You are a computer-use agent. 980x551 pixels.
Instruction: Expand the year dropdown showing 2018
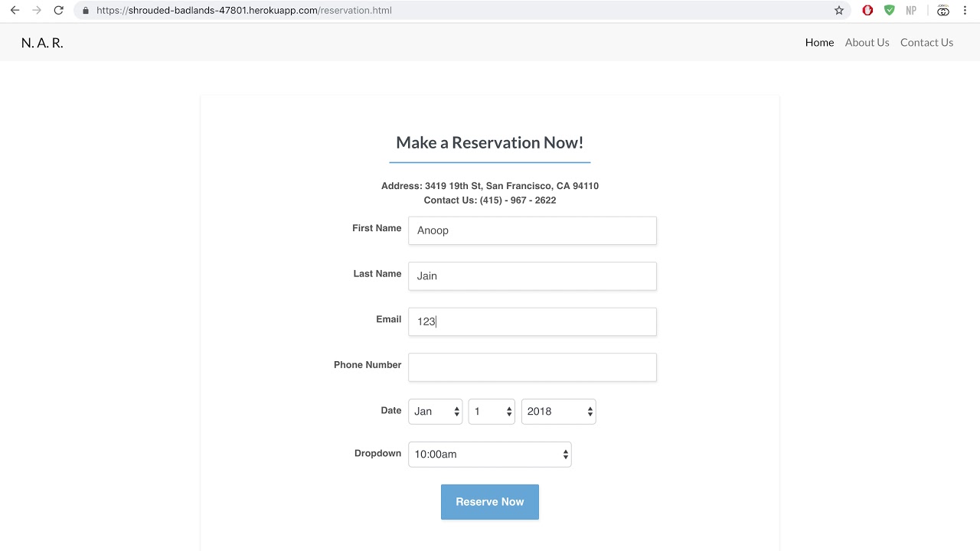point(558,412)
